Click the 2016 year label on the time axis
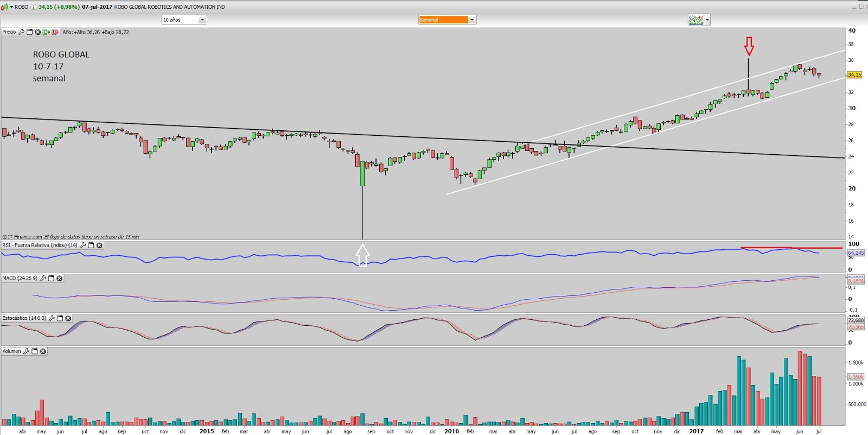The image size is (868, 435). (451, 431)
